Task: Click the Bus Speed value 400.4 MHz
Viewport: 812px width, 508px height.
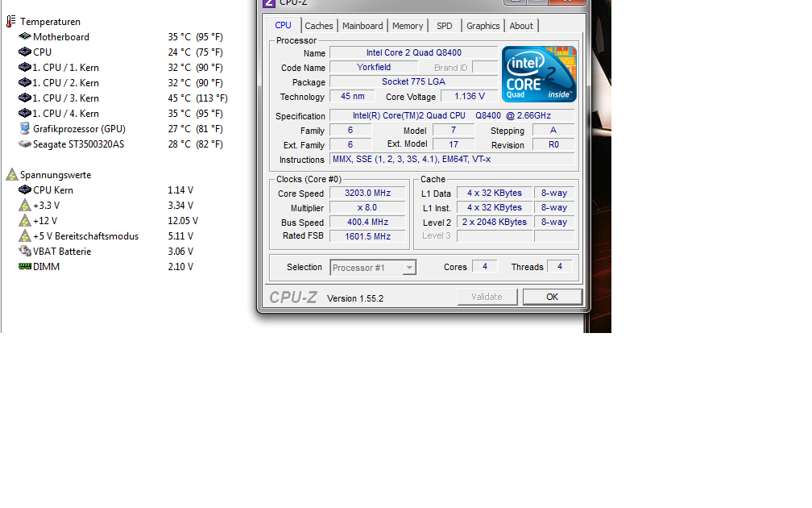Action: (x=367, y=222)
